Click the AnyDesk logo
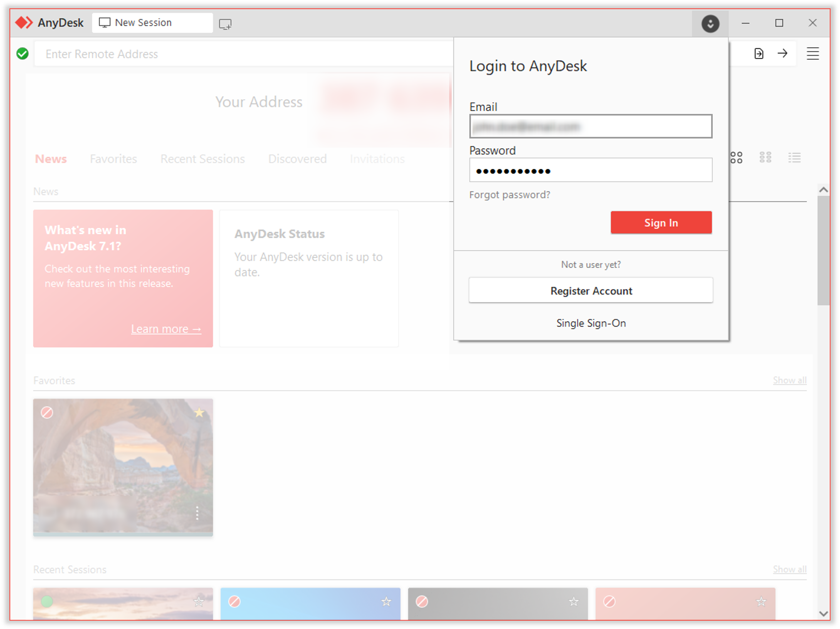Image resolution: width=840 pixels, height=629 pixels. tap(24, 23)
